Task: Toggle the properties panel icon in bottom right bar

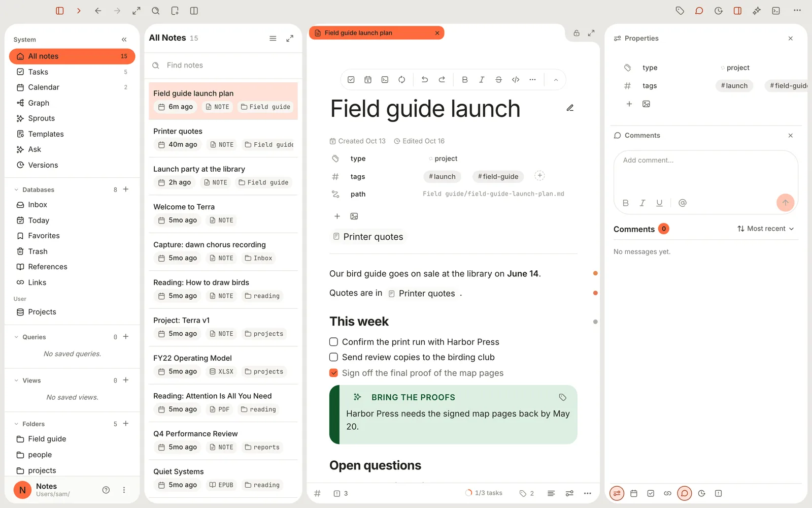Action: (x=617, y=493)
